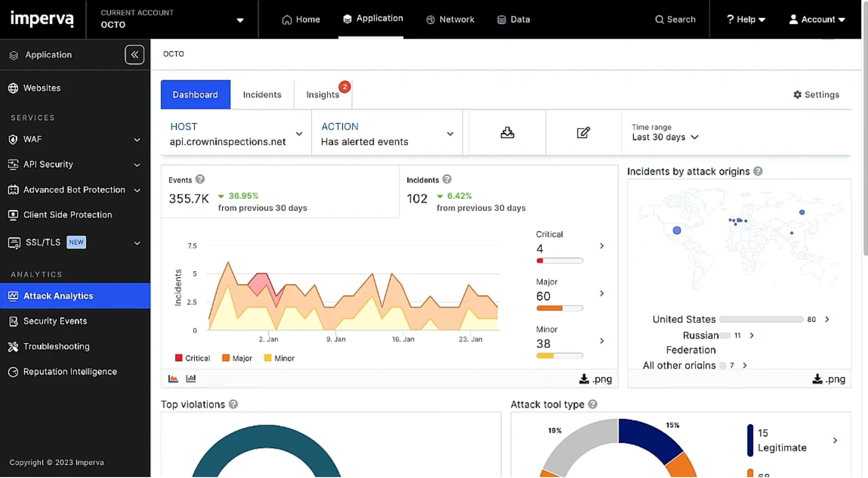Open Reputation Intelligence analytics
This screenshot has height=478, width=868.
coord(70,371)
